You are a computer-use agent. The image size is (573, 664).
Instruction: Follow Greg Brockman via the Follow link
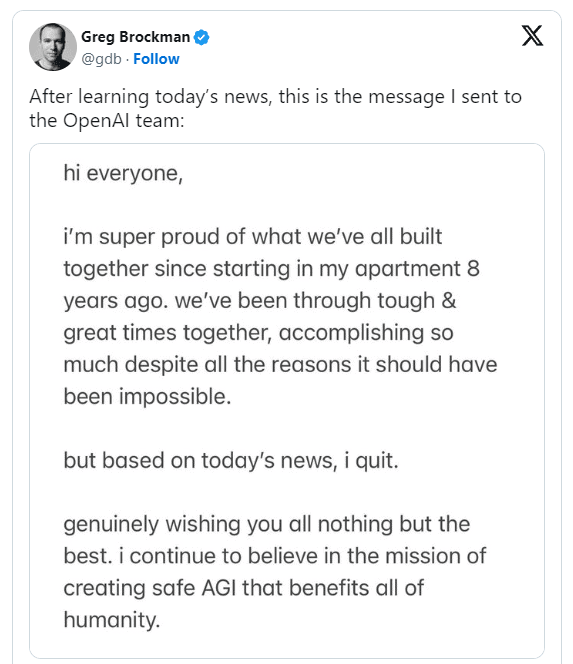click(156, 59)
